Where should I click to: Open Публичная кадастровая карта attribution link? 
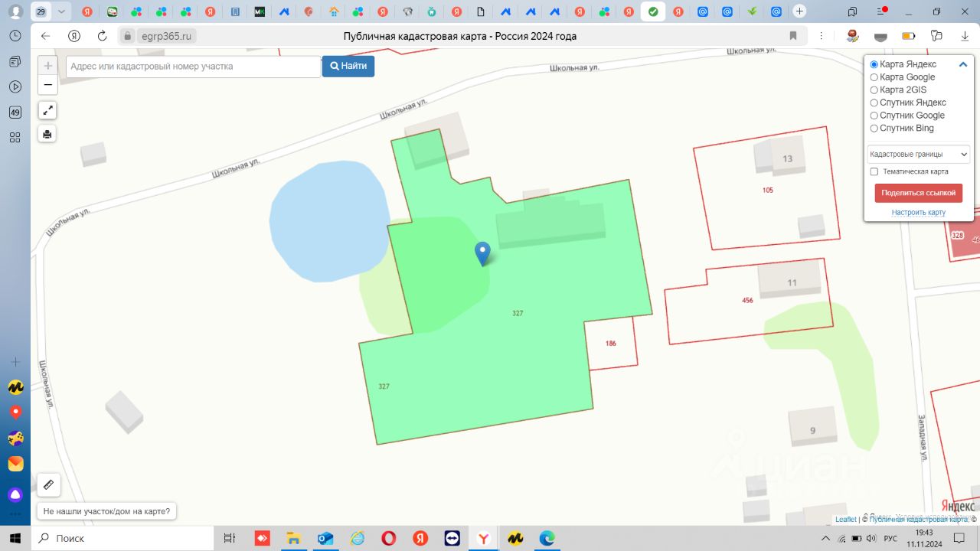(919, 520)
